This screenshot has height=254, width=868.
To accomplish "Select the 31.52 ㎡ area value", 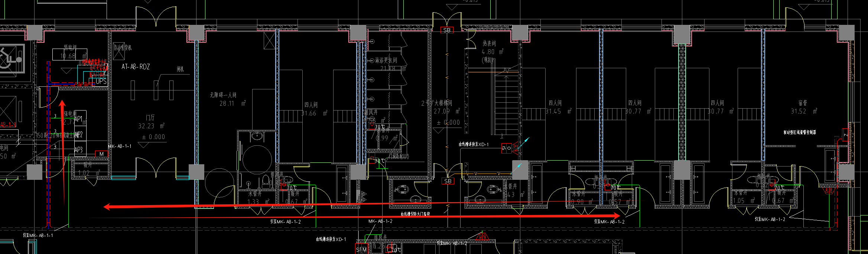I will click(x=804, y=111).
